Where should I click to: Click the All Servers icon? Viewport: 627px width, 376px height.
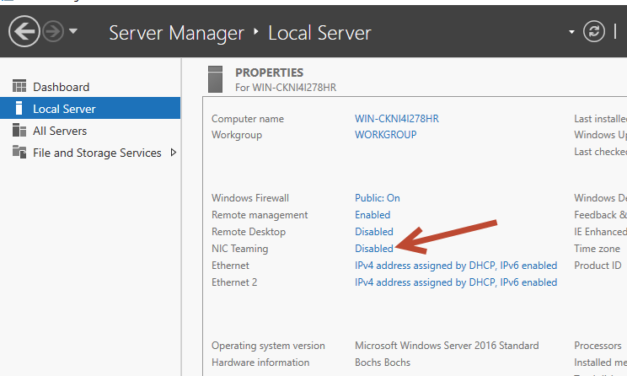19,130
